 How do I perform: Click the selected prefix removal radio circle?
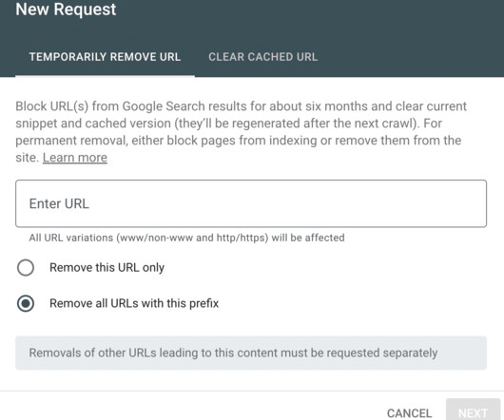[26, 303]
